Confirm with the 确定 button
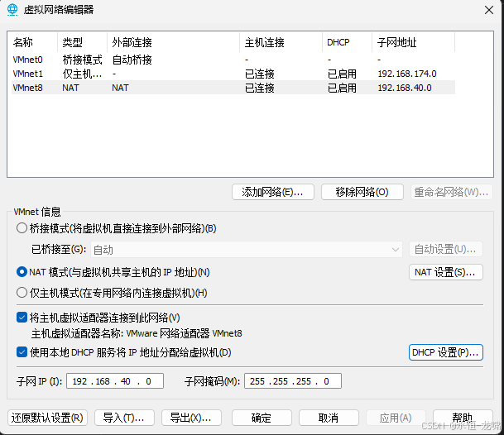The width and height of the screenshot is (504, 435). pos(262,418)
